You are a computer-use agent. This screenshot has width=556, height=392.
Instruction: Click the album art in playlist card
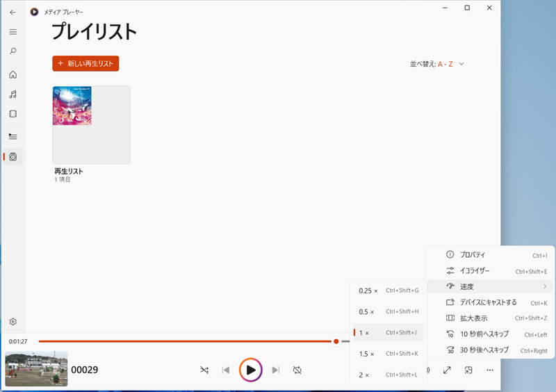coord(72,106)
